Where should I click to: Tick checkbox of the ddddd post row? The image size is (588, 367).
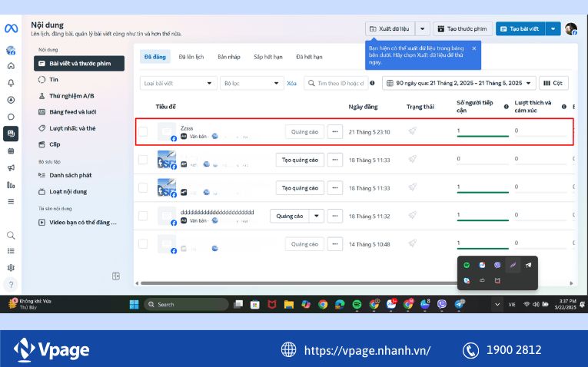click(143, 216)
